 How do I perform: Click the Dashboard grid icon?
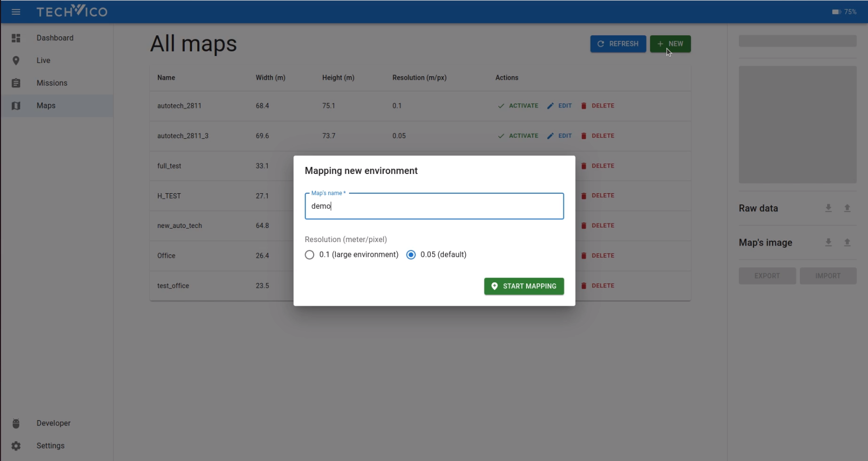coord(16,38)
